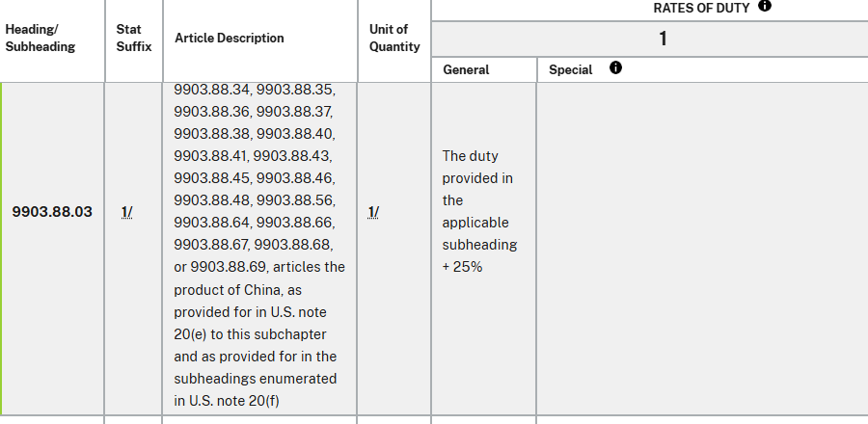Image resolution: width=868 pixels, height=424 pixels.
Task: Click subheading 9903.88.34 in the description
Action: [x=212, y=90]
